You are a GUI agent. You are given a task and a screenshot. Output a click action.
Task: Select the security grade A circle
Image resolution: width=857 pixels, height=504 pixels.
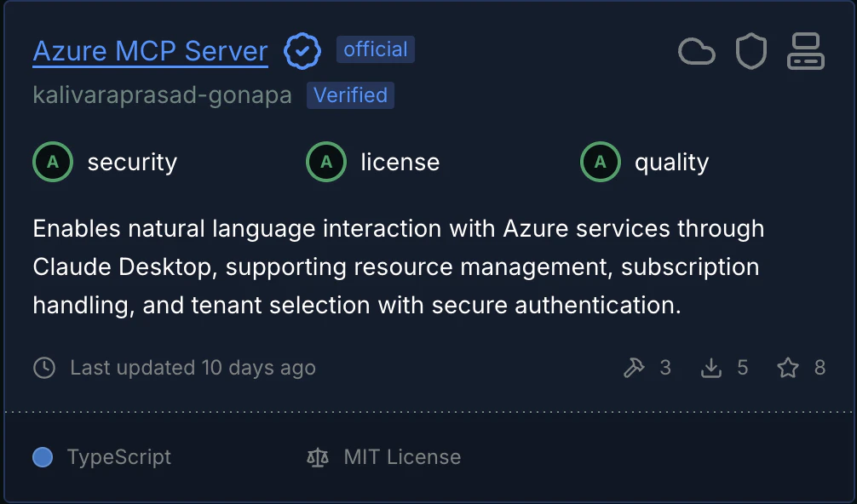[x=53, y=162]
